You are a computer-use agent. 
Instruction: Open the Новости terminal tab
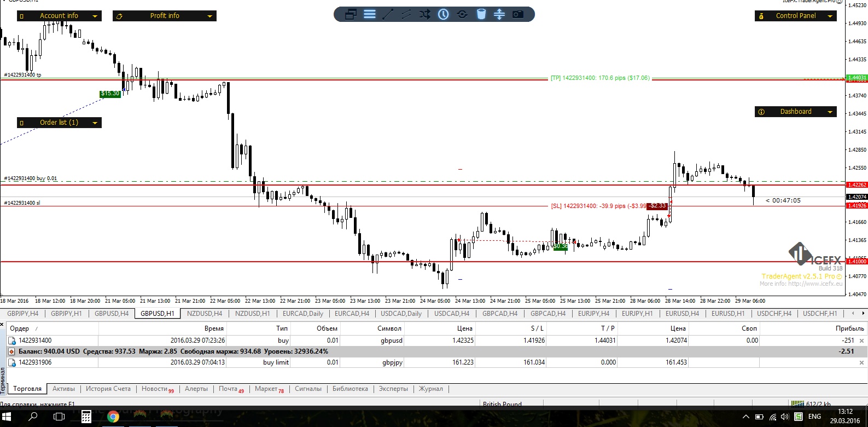tap(158, 389)
